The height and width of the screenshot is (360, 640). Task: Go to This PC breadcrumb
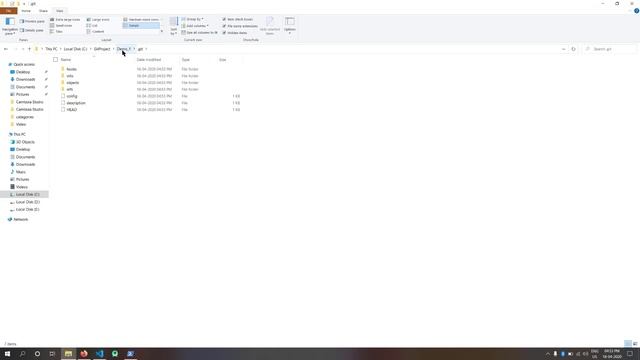(51, 49)
